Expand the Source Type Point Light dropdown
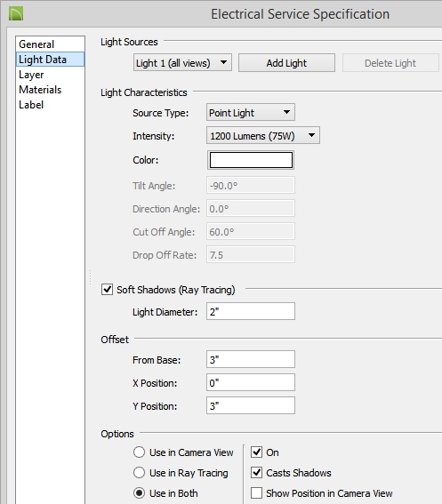 click(x=251, y=113)
